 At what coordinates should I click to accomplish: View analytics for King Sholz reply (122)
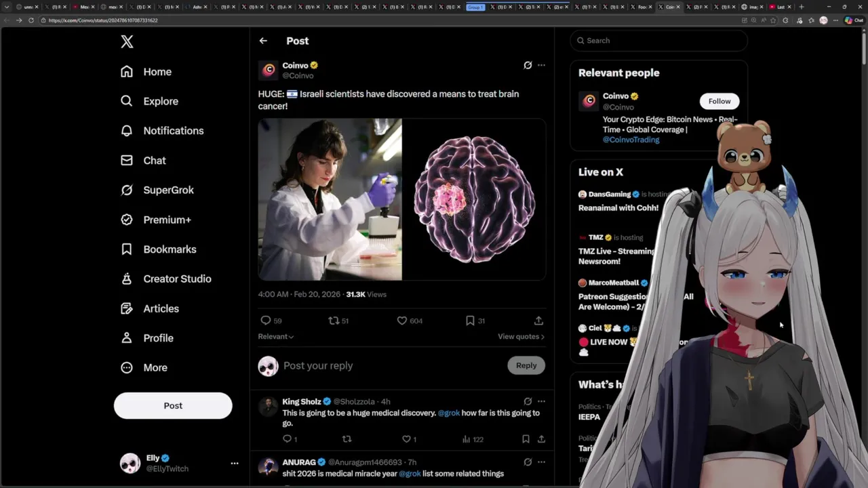click(473, 439)
